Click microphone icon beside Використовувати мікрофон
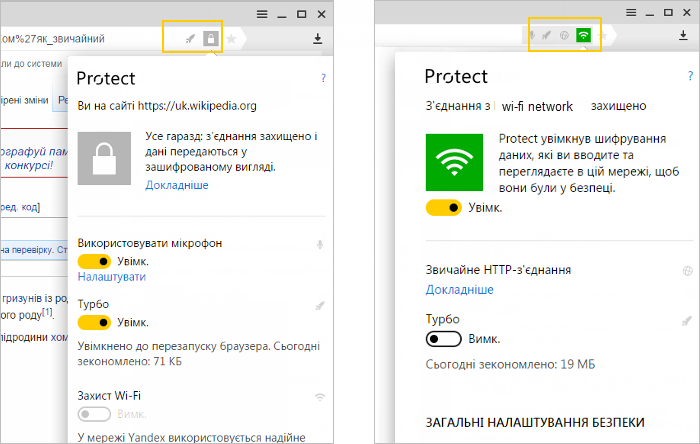This screenshot has height=444, width=700. pos(320,245)
